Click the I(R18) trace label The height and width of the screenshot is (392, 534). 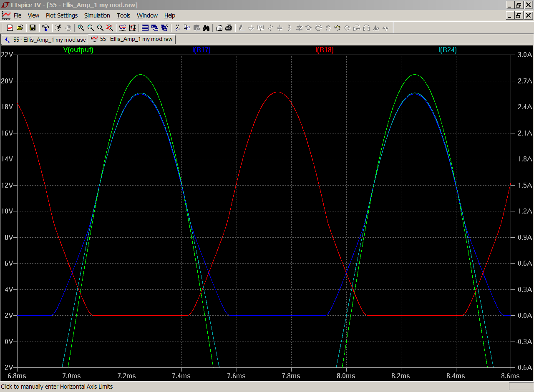(x=325, y=50)
